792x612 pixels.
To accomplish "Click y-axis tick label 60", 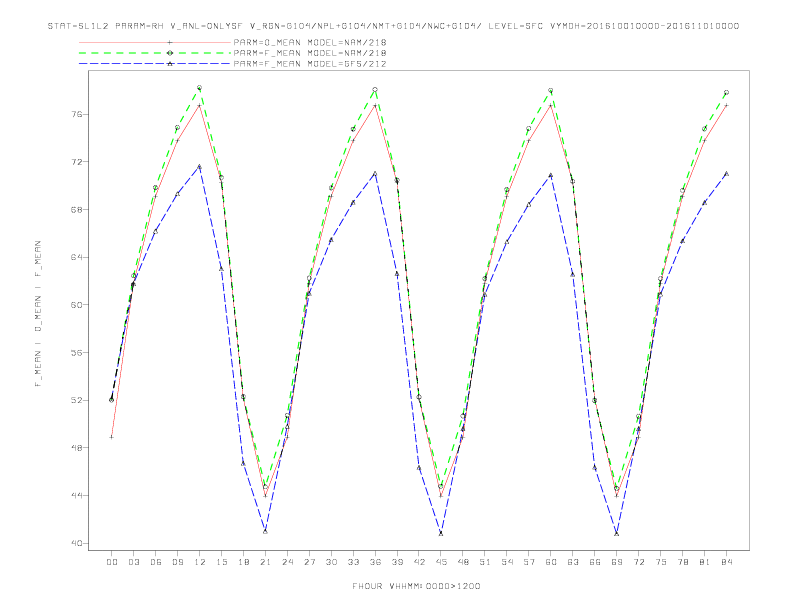I will click(x=78, y=305).
